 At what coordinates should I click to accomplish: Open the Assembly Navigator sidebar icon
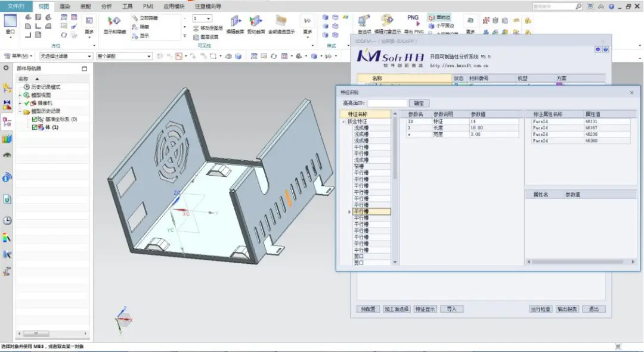(x=7, y=89)
